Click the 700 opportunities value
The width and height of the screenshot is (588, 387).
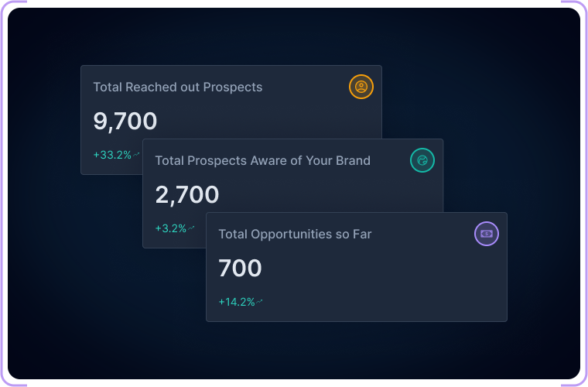pyautogui.click(x=240, y=268)
